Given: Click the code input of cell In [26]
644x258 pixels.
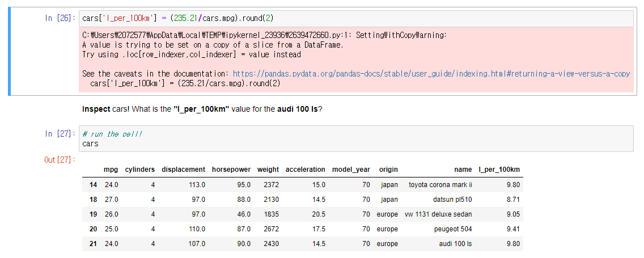Looking at the screenshot, I should [x=356, y=19].
